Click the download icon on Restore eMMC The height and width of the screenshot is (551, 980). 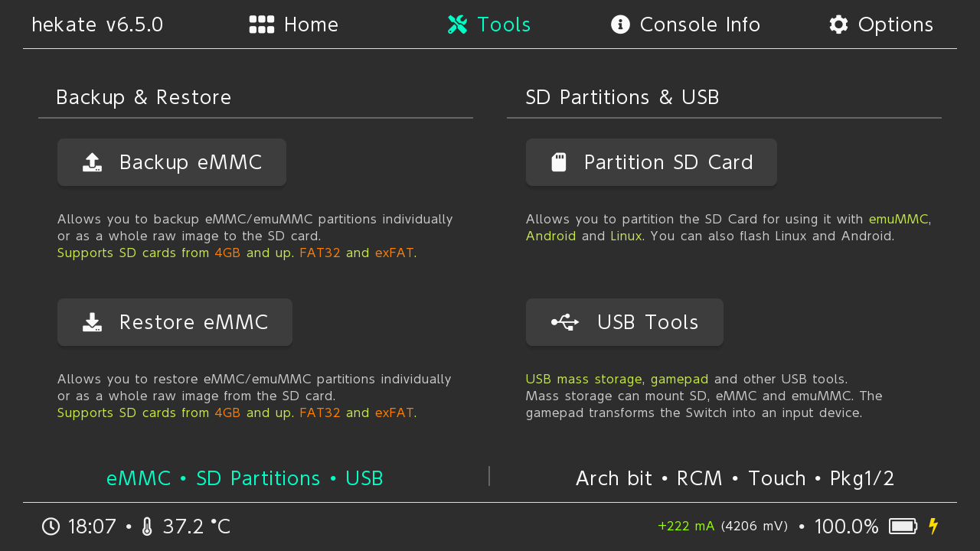click(92, 322)
